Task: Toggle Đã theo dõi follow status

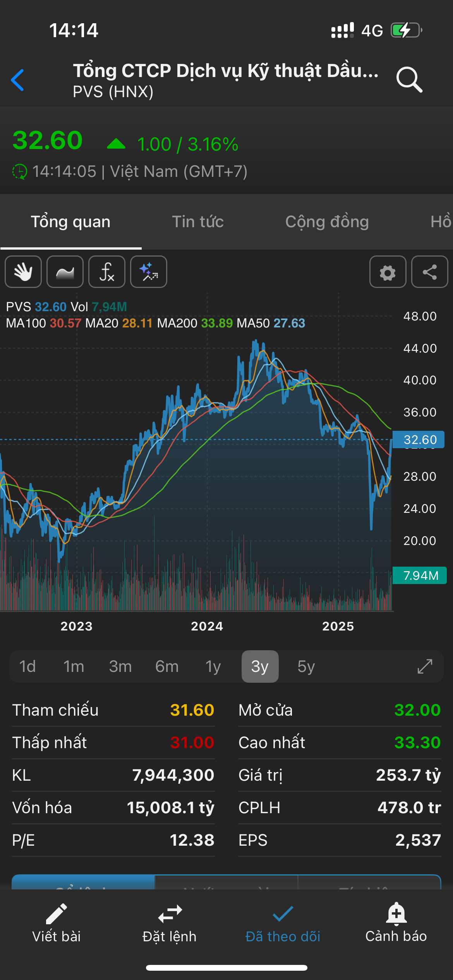Action: pos(283,923)
